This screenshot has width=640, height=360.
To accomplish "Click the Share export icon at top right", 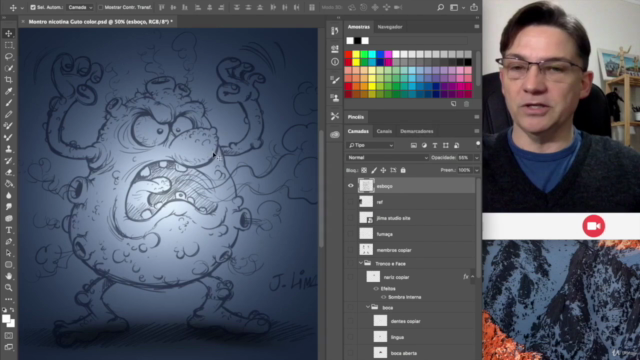I will (474, 7).
